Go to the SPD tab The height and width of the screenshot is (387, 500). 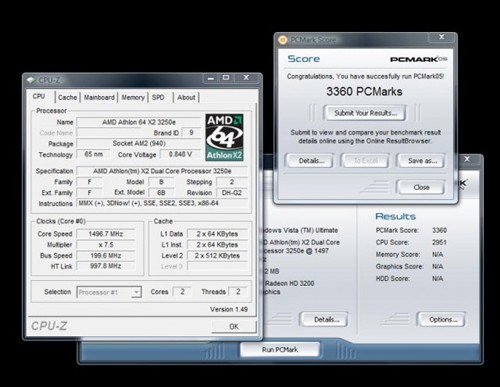[x=158, y=97]
